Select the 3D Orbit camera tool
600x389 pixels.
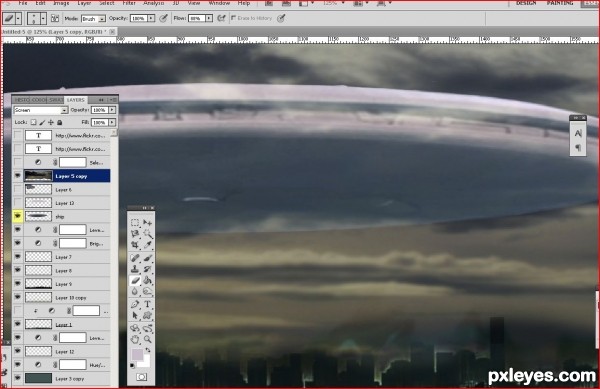click(147, 329)
